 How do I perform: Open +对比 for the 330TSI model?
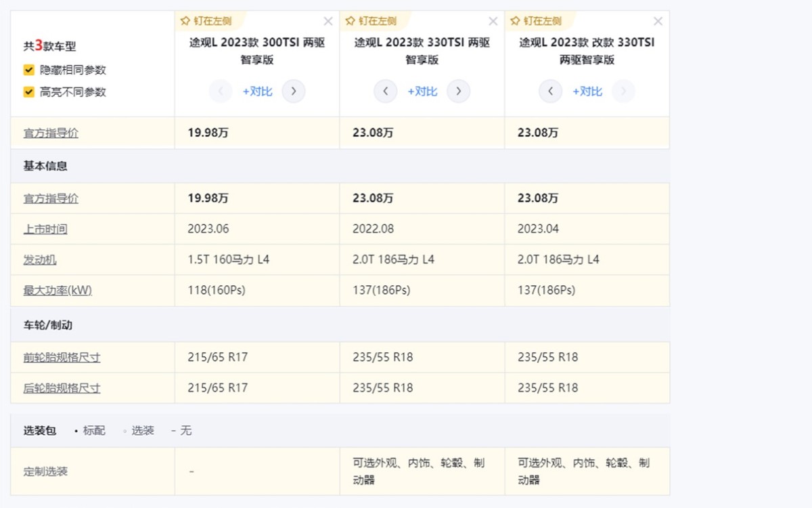click(422, 91)
